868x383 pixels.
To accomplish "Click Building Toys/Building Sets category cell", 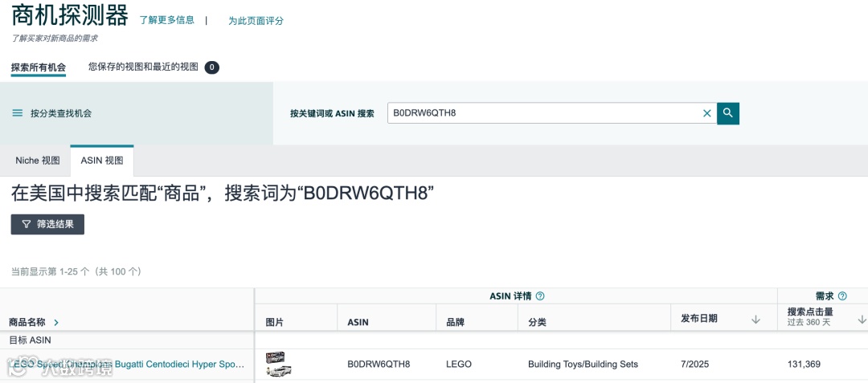I will (583, 365).
